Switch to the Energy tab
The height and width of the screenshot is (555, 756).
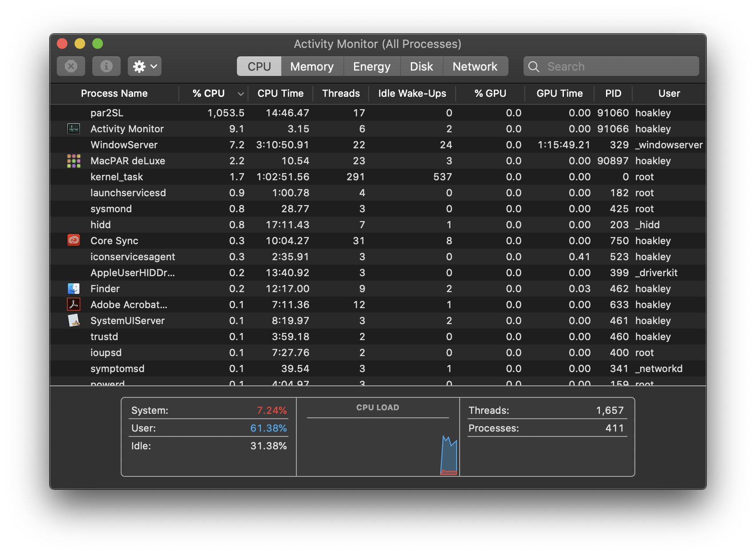tap(371, 67)
